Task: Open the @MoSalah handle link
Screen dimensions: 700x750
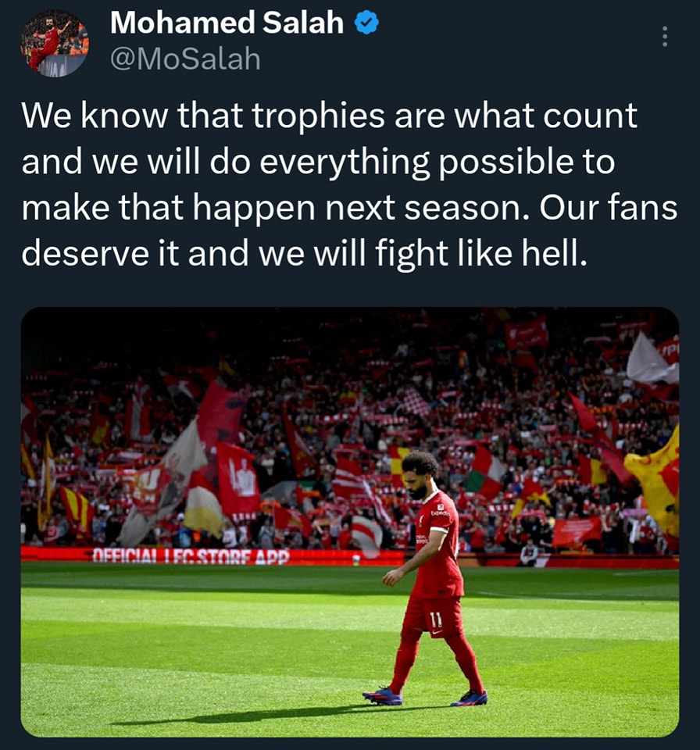Action: [x=186, y=59]
